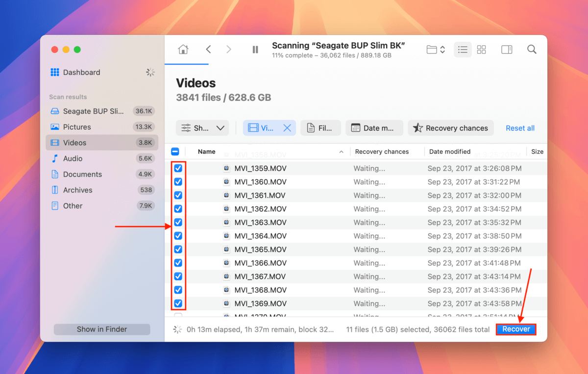This screenshot has width=588, height=374.
Task: Select the MVI_1365.MOV file name
Action: (260, 250)
